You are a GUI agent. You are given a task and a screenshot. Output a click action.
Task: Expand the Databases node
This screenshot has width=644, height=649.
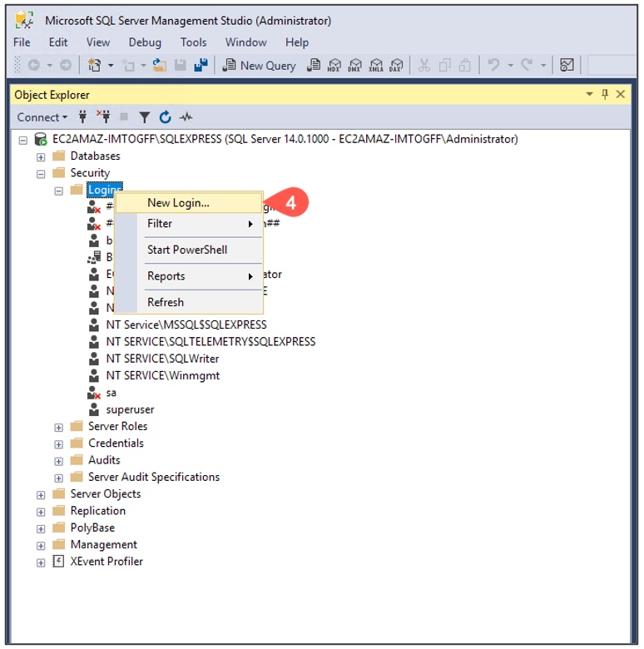41,156
